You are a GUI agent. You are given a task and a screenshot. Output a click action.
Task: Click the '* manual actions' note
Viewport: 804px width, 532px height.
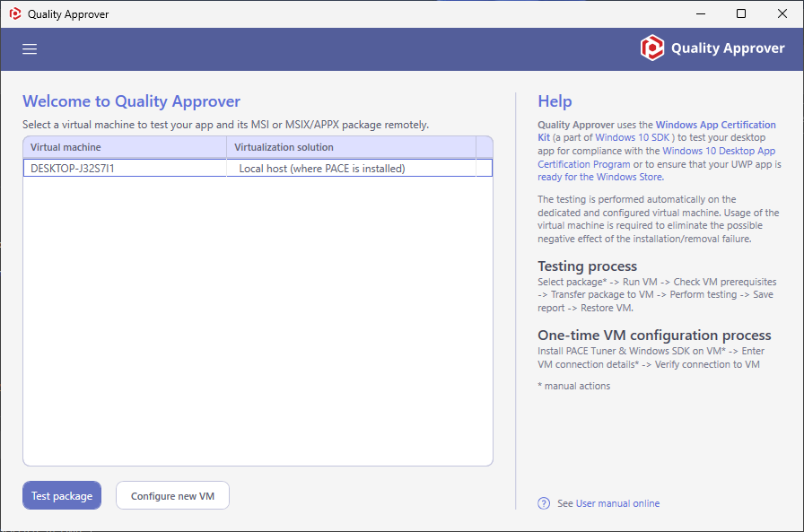(x=573, y=386)
